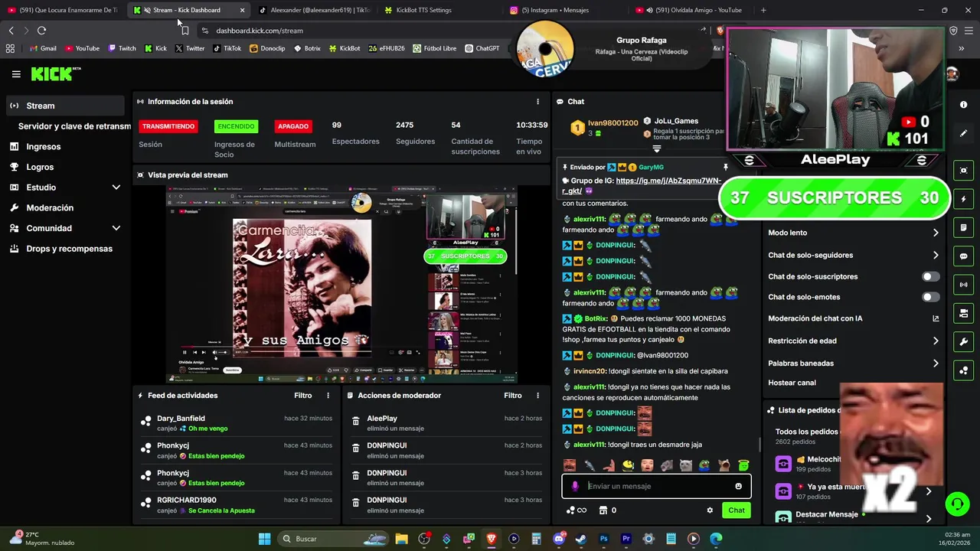Click the shop icon below chat input
The height and width of the screenshot is (551, 980).
[x=603, y=510]
